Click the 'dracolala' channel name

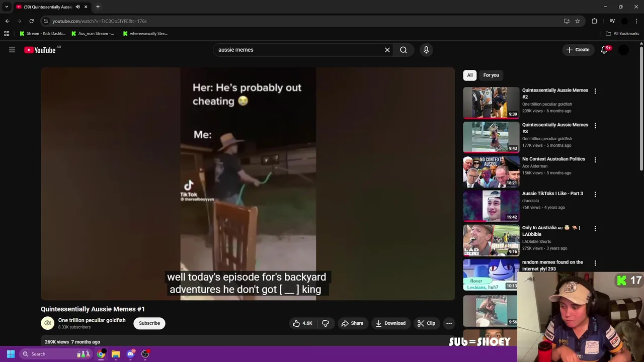530,201
